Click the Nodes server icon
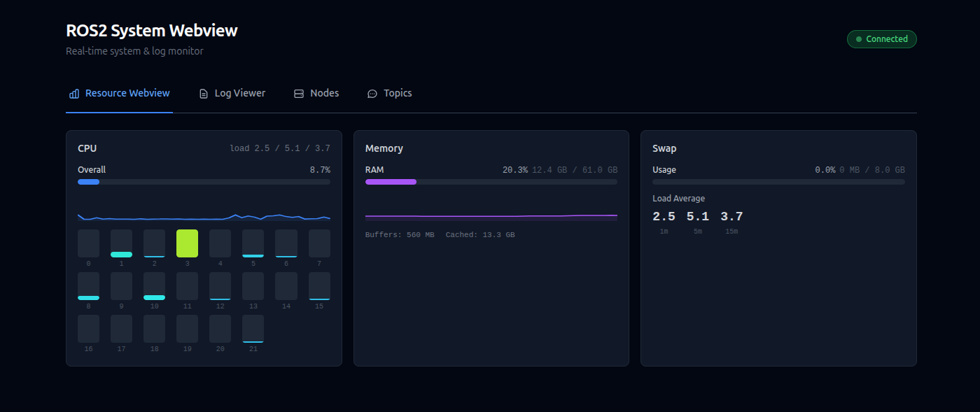Image resolution: width=980 pixels, height=412 pixels. pyautogui.click(x=299, y=93)
